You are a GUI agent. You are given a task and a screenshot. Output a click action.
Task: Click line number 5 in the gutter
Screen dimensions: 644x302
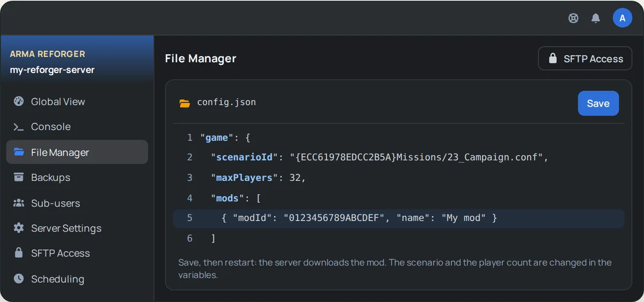(x=189, y=218)
